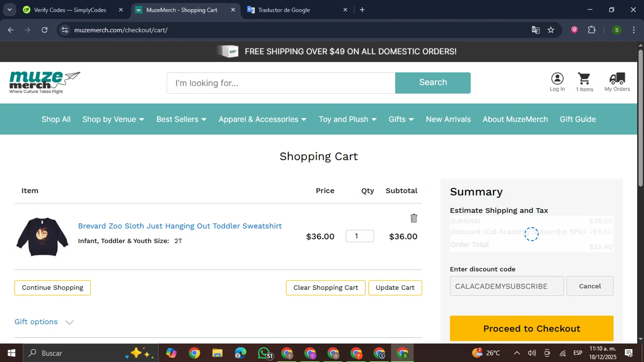Expand the Shop by Venue menu

pyautogui.click(x=113, y=119)
